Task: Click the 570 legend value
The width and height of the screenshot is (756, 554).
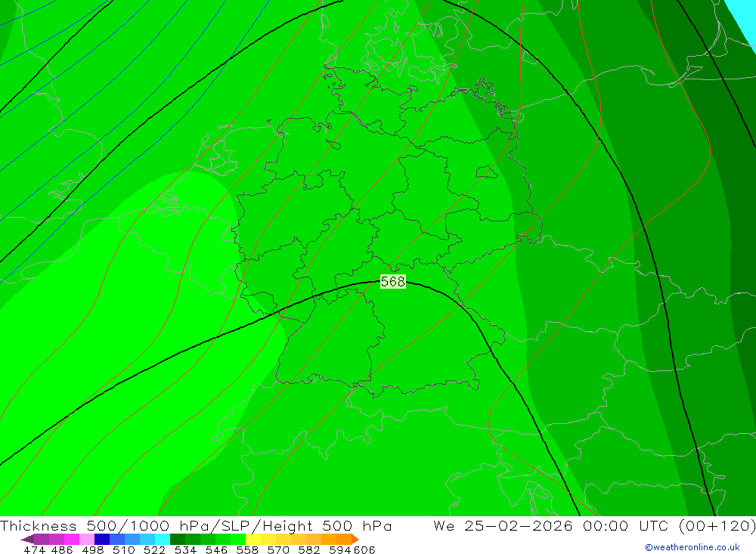Action: [278, 549]
